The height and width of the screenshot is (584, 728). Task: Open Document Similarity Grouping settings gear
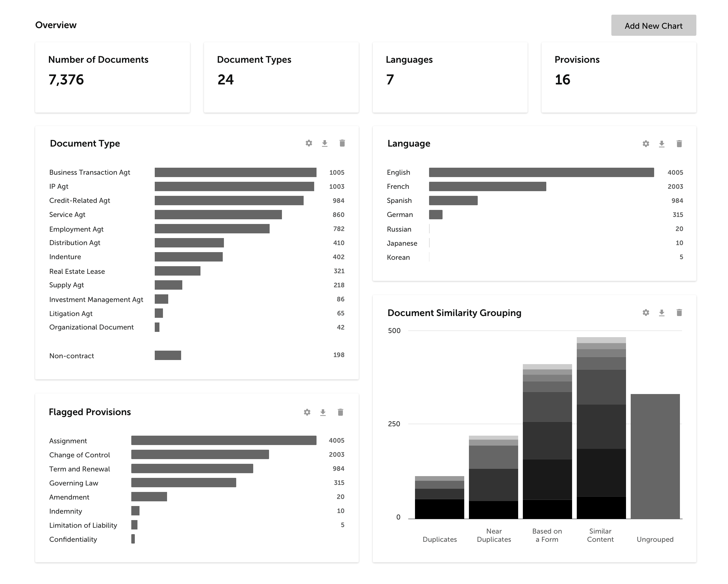pos(646,313)
